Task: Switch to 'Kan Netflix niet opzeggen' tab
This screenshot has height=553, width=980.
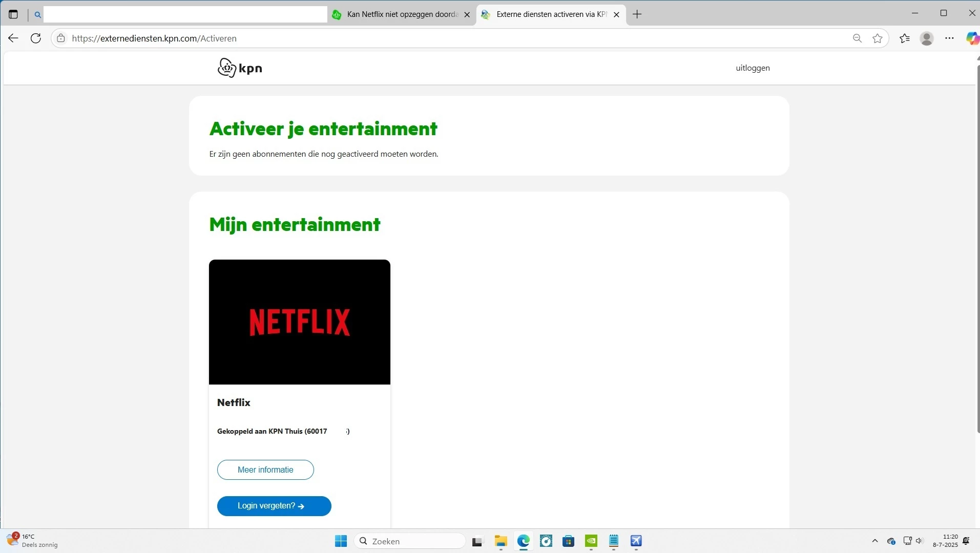Action: click(402, 14)
